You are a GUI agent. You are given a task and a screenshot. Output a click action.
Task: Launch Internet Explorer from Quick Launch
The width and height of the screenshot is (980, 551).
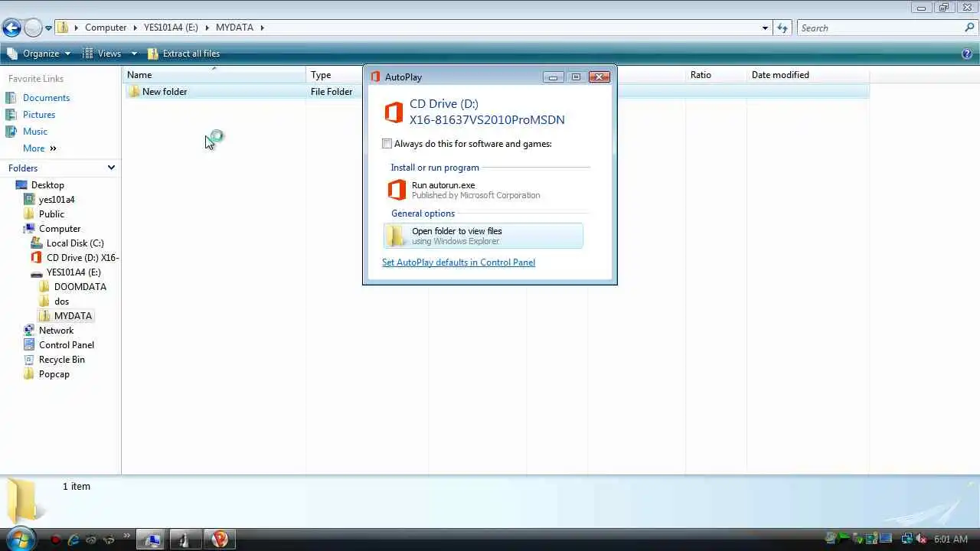tap(73, 540)
